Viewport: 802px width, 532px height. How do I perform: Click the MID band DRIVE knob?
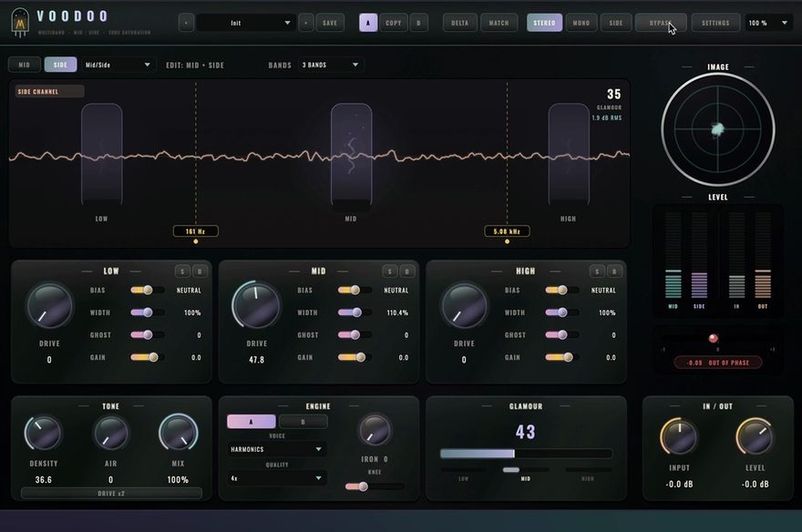pyautogui.click(x=256, y=305)
